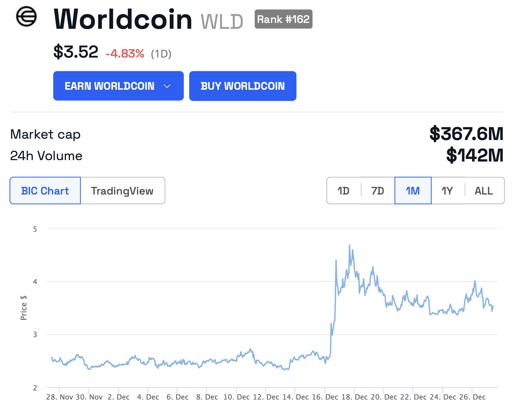Screen dimensions: 532x417
Task: Select the 7D time range
Action: (377, 191)
